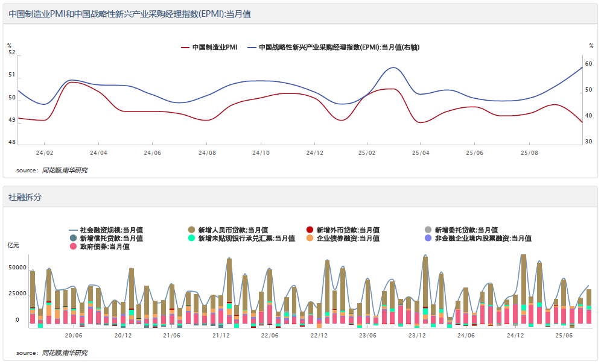Select the 中国制造业PMI和EPMI panel title

130,14
